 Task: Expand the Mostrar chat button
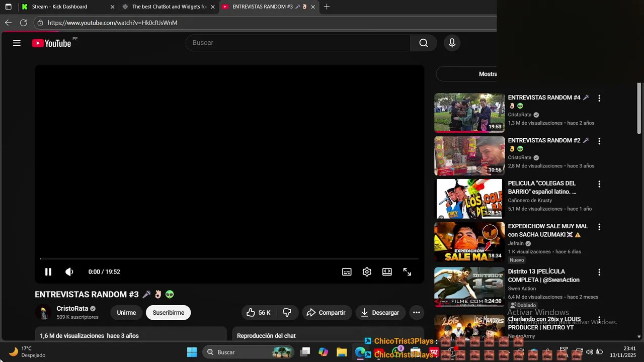(x=466, y=74)
